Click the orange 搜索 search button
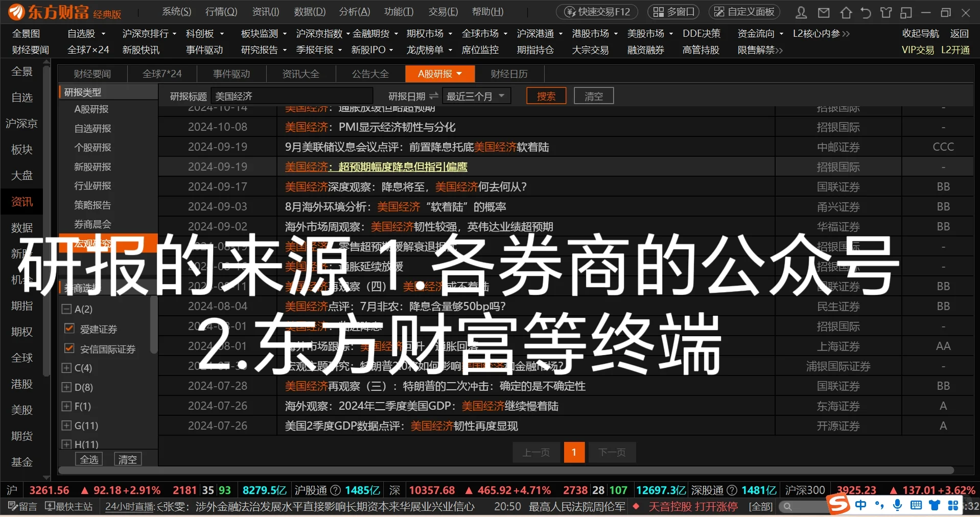 546,96
